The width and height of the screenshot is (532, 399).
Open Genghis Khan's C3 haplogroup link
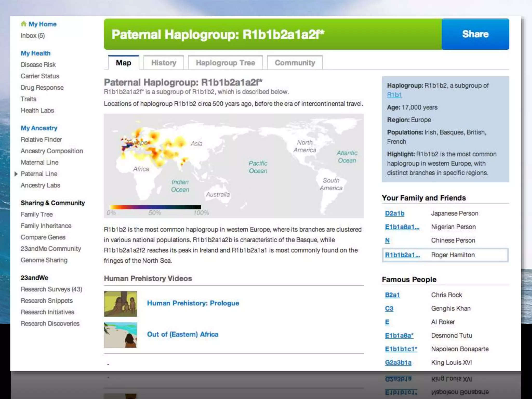[389, 309]
